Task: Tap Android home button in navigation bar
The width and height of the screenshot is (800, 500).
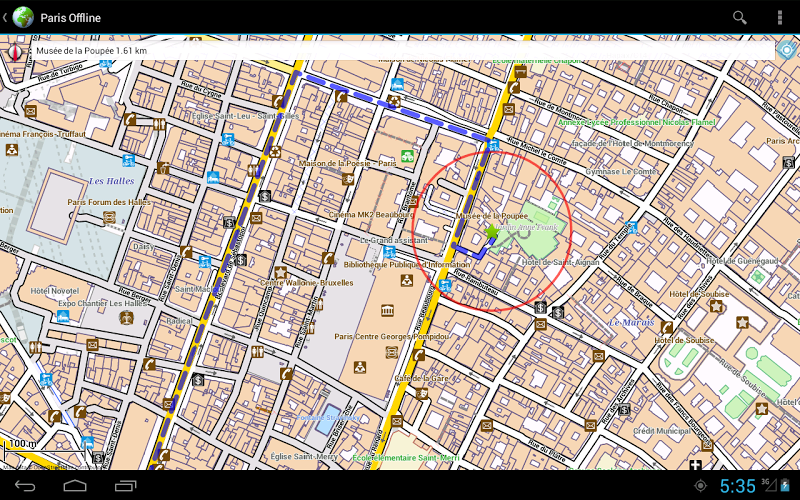Action: click(75, 486)
